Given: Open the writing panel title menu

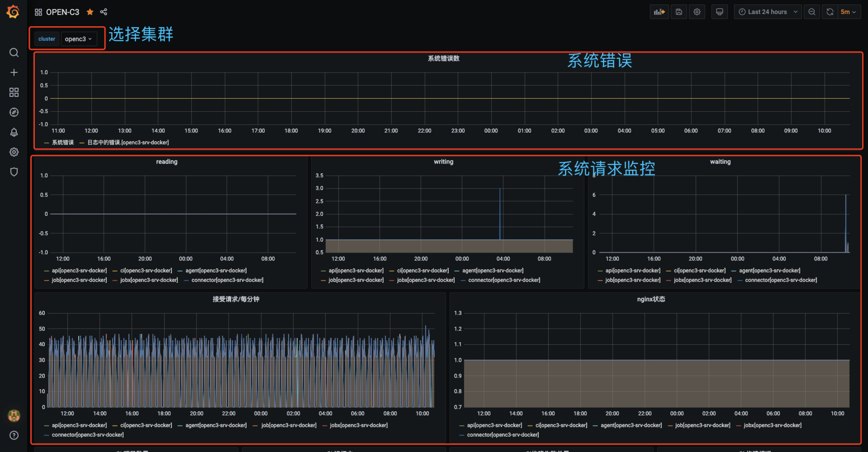Looking at the screenshot, I should [443, 162].
